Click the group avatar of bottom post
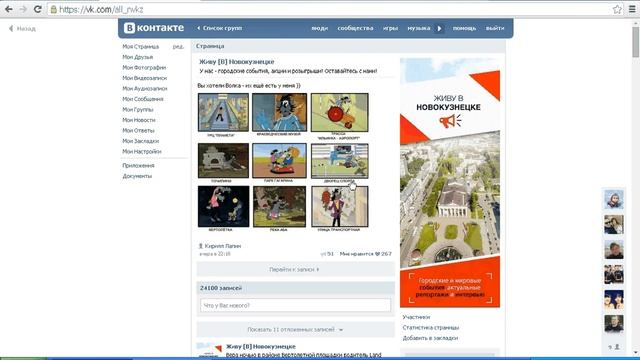 coord(209,351)
